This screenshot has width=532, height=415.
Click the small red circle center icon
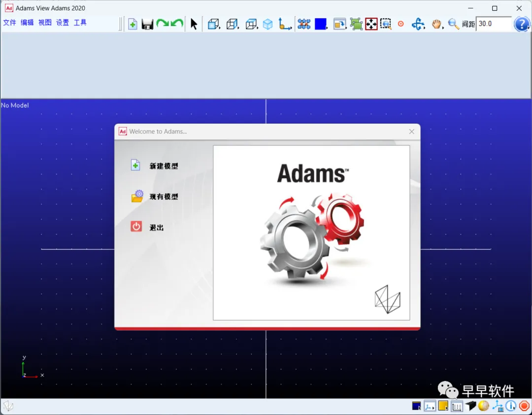click(x=400, y=24)
